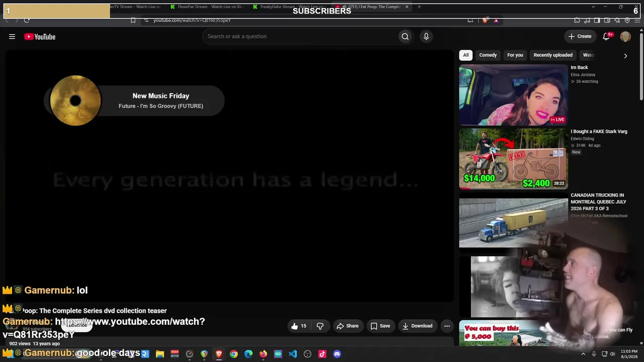Viewport: 644px width, 362px height.
Task: Like the video with thumbs up
Action: tap(298, 326)
